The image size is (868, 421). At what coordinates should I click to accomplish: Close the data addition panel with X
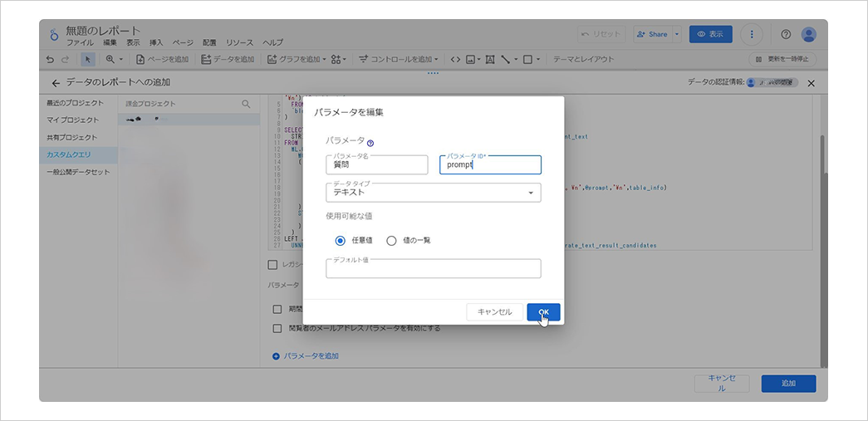point(811,83)
